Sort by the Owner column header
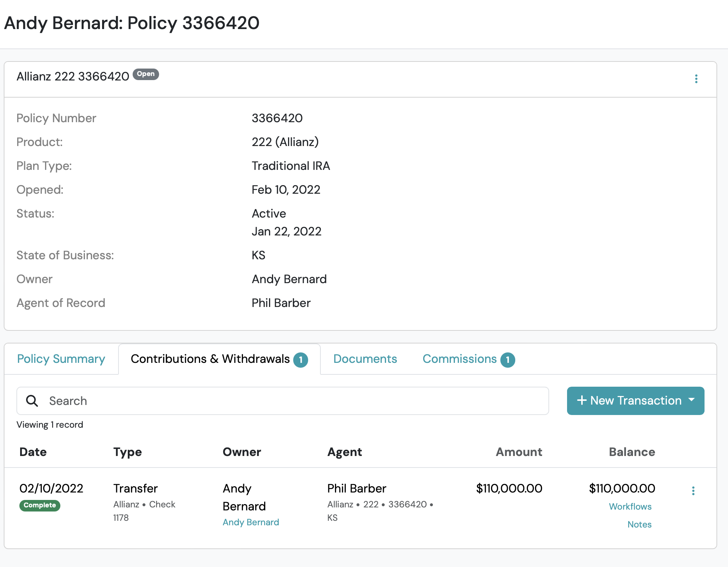The image size is (728, 567). click(242, 452)
